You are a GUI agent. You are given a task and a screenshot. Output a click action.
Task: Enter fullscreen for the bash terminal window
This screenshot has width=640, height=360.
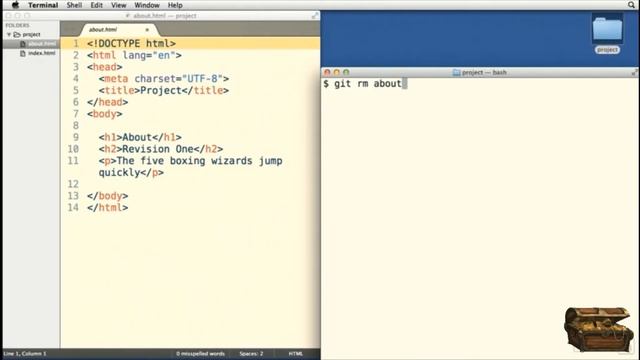[634, 72]
